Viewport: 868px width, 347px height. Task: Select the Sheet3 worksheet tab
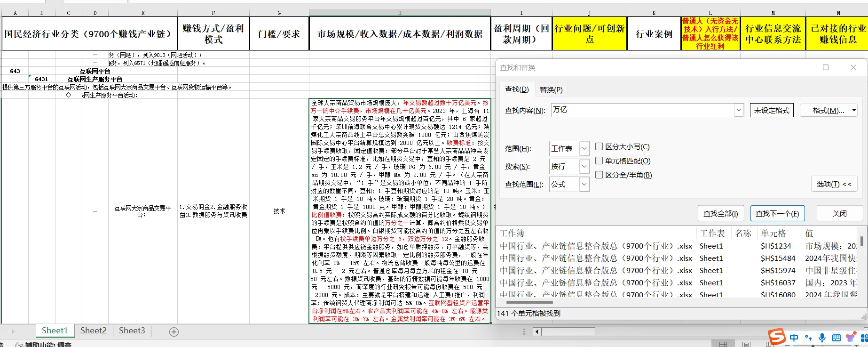click(132, 331)
